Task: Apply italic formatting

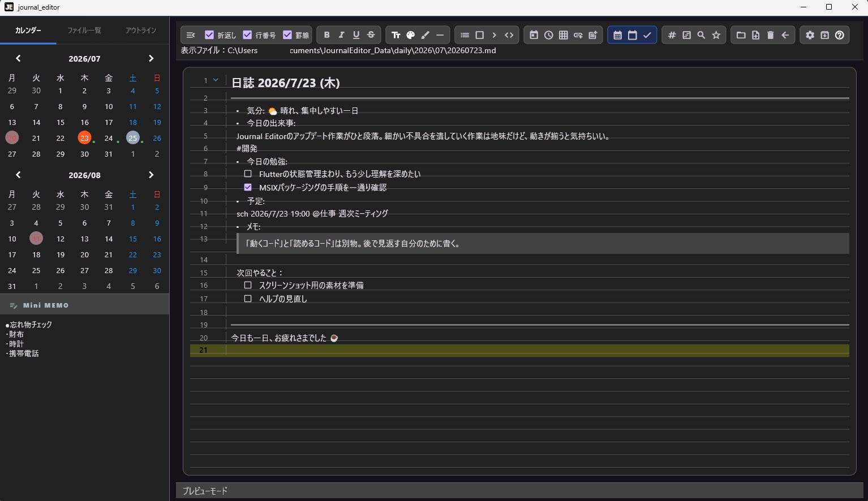Action: (341, 35)
